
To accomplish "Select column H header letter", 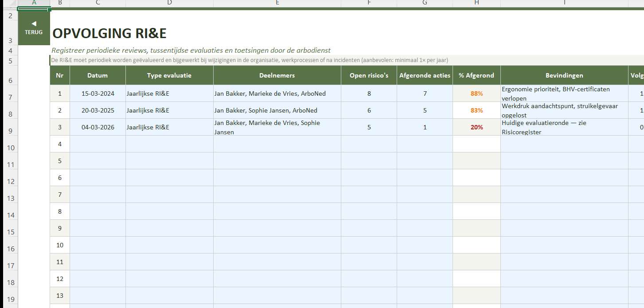I will point(476,3).
